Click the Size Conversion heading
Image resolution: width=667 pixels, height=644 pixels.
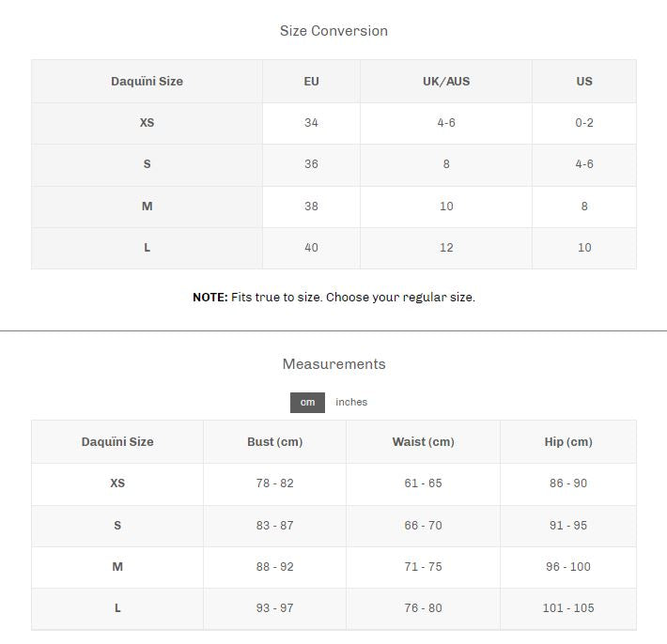[x=333, y=31]
